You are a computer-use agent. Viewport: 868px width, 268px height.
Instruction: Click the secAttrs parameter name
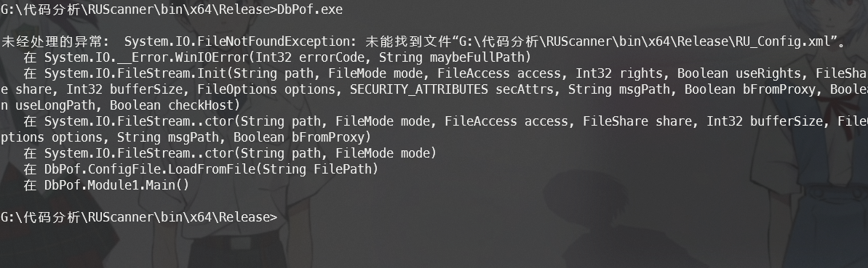coord(524,89)
